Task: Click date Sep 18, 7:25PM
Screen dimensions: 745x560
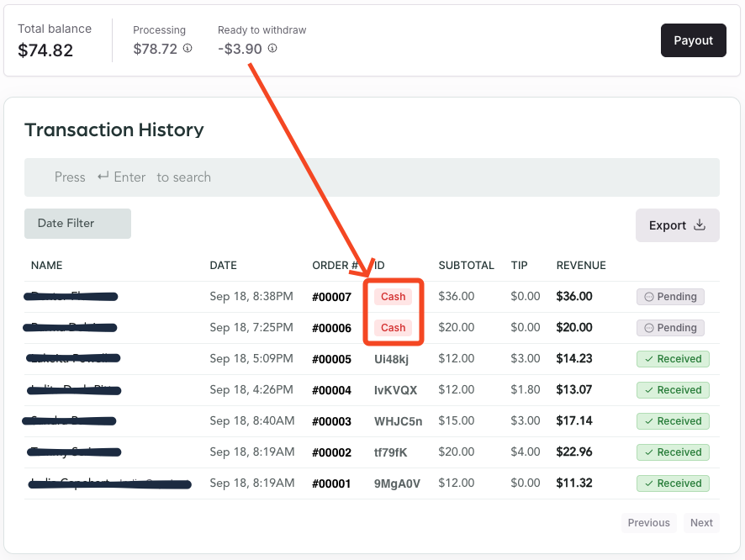Action: pyautogui.click(x=251, y=327)
